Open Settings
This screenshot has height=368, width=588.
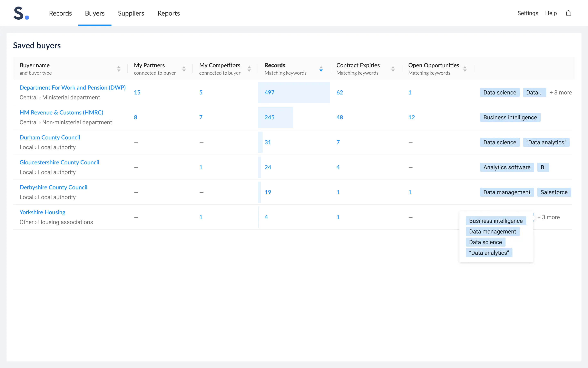click(x=528, y=13)
